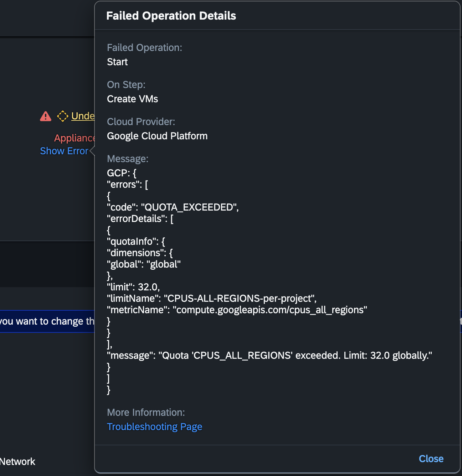The height and width of the screenshot is (476, 462).
Task: Click the Close button
Action: click(x=431, y=459)
